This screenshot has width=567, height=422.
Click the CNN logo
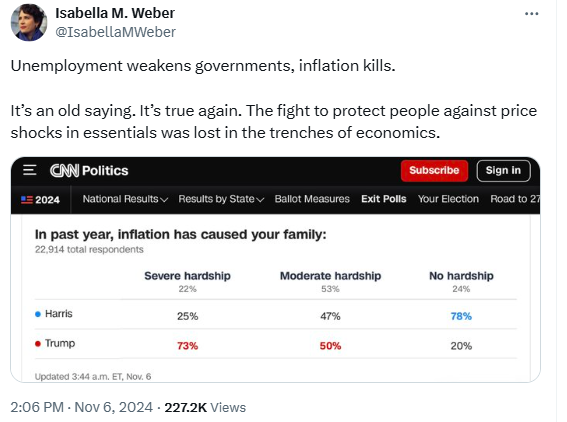click(64, 170)
